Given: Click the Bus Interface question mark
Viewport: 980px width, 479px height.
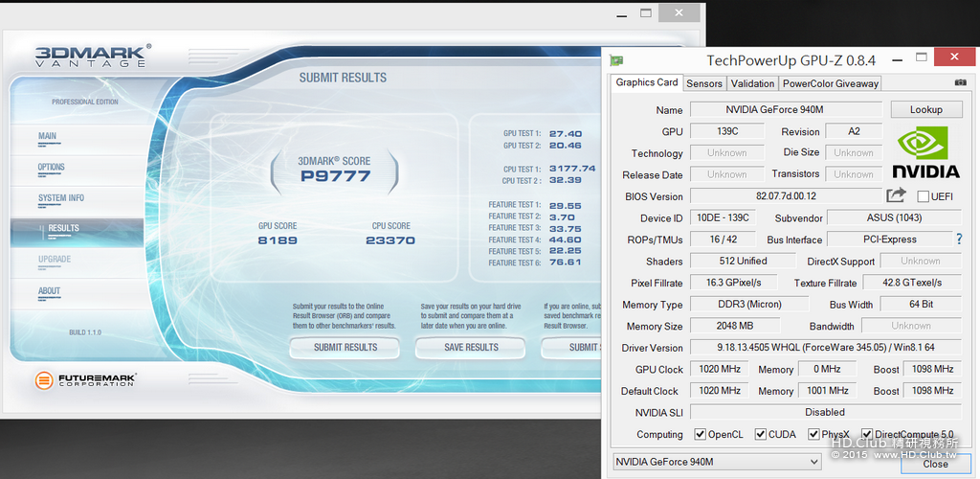Looking at the screenshot, I should point(959,239).
